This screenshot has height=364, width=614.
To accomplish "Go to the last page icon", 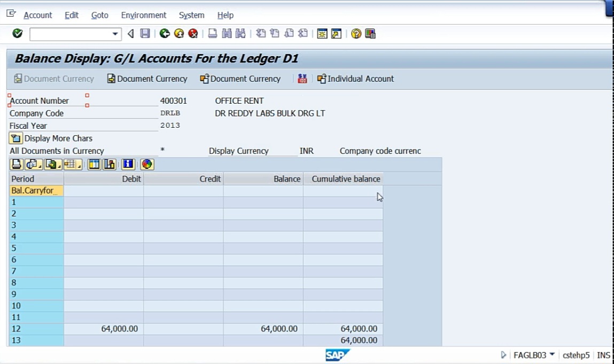I will [303, 34].
